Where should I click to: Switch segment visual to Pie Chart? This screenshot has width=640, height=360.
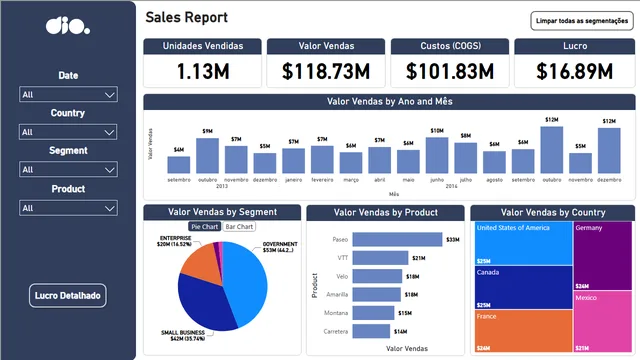(204, 227)
